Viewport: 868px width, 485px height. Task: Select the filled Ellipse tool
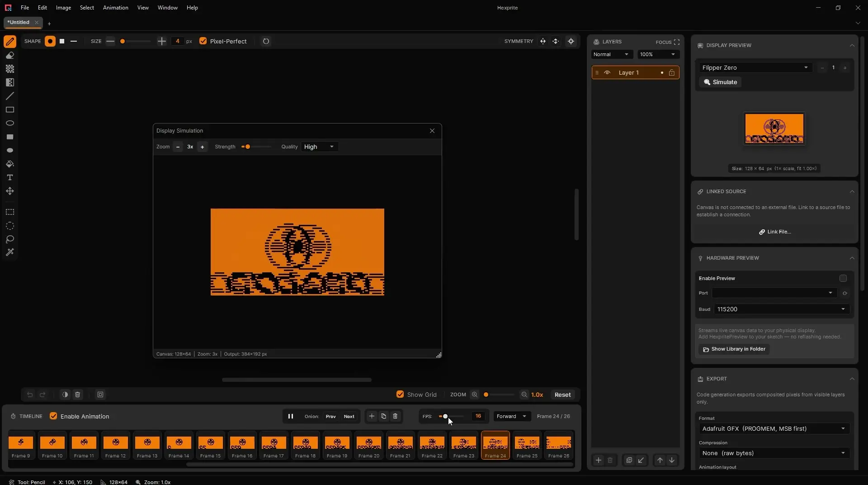click(x=10, y=150)
